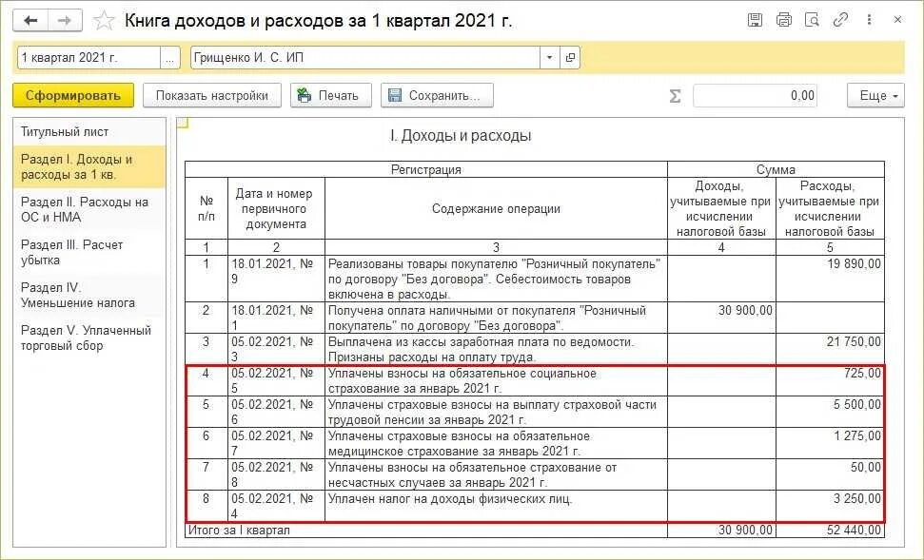Click 'Показать настройки' button

pos(212,95)
